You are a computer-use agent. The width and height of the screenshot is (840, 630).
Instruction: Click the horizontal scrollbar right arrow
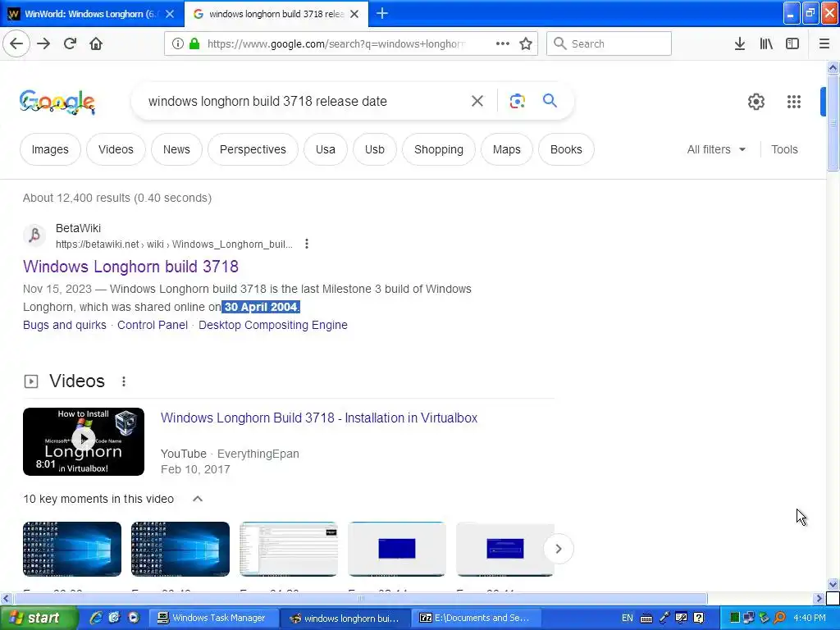coord(819,598)
